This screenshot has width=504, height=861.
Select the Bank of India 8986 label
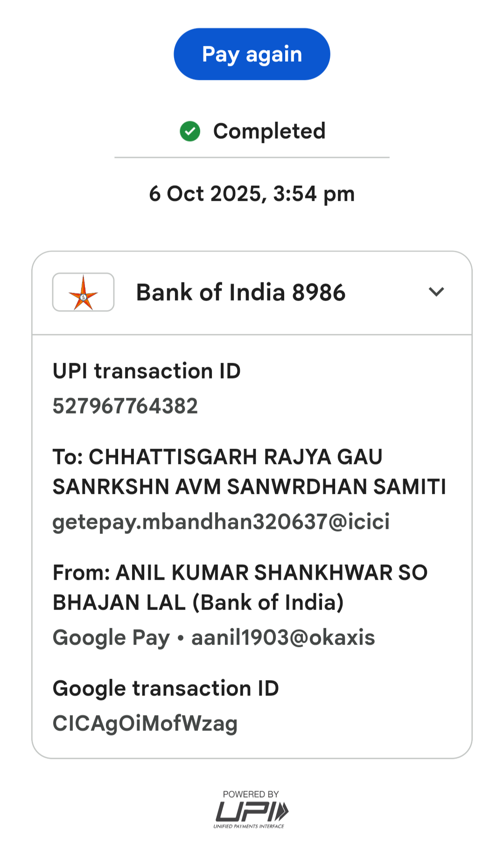tap(240, 293)
